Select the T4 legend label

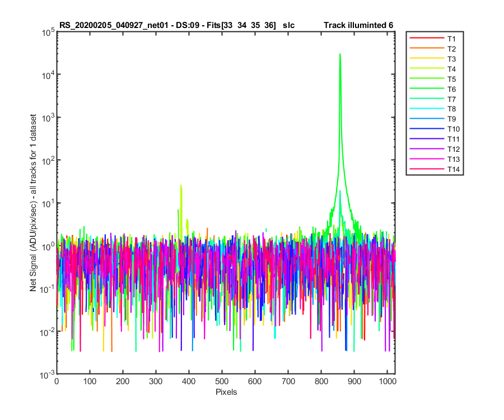point(451,69)
